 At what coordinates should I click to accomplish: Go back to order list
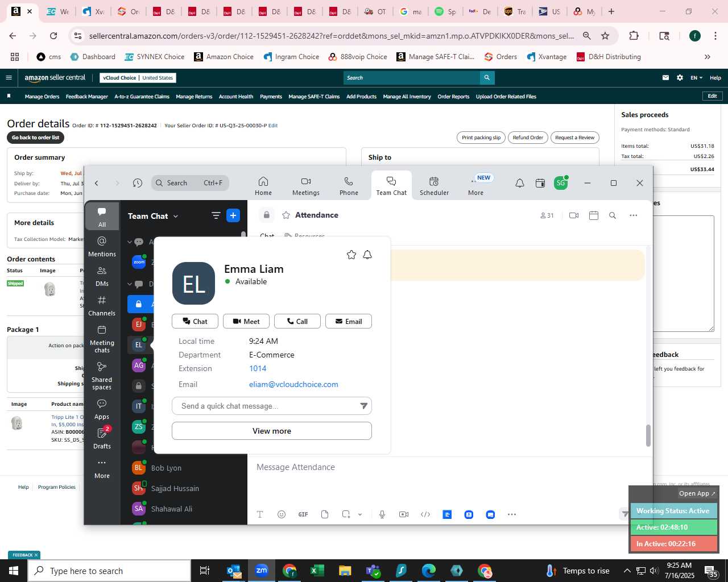click(x=36, y=138)
